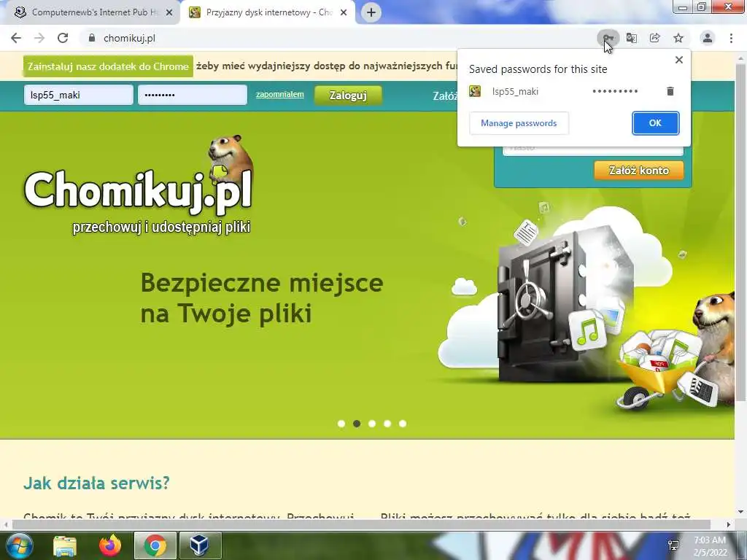747x560 pixels.
Task: View site info via the lock icon
Action: coord(92,38)
